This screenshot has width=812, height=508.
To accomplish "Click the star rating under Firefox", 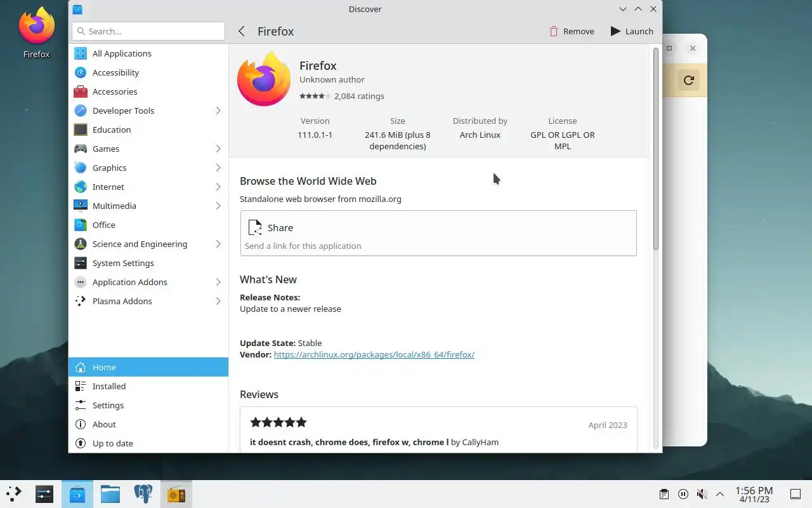I will pos(315,97).
